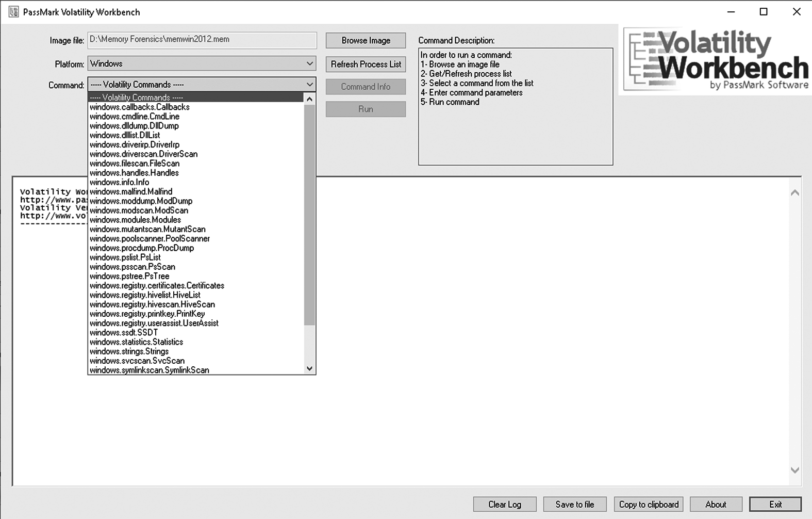Click log pane scroll up arrow

click(795, 192)
